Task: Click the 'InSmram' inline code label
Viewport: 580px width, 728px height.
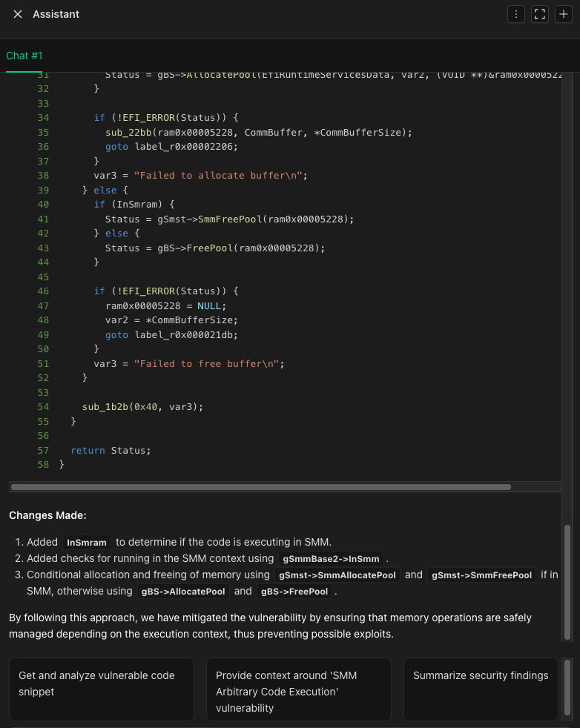Action: pos(87,542)
